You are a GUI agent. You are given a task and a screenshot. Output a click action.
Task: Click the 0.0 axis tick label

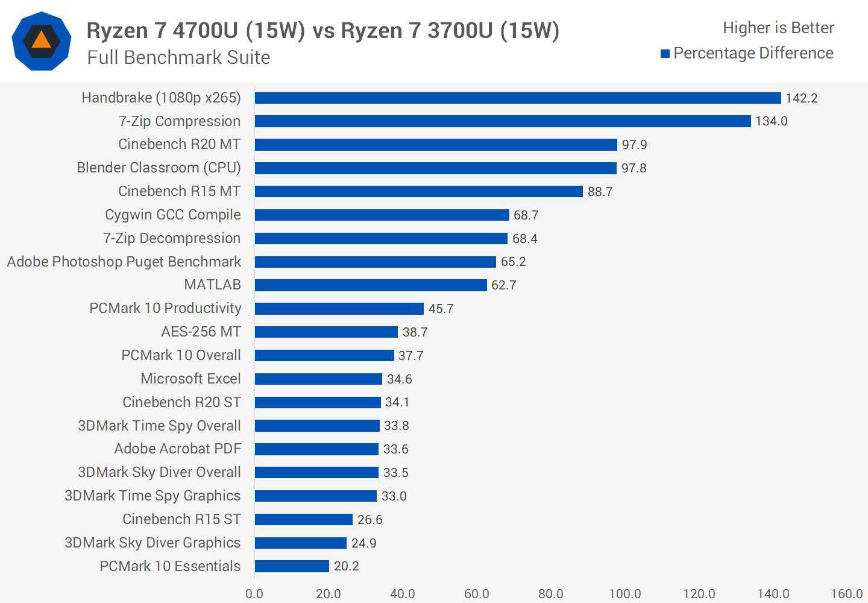tap(254, 594)
